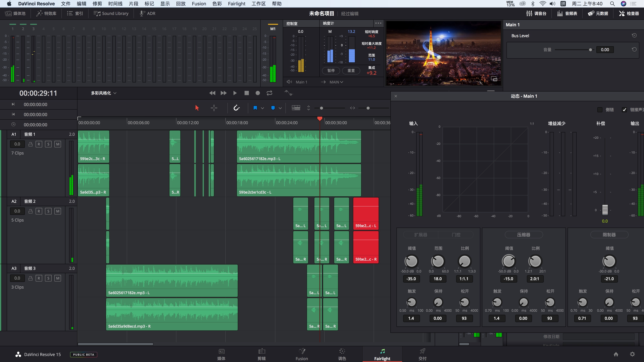Reset Bus Level with the reset icon

point(634,36)
